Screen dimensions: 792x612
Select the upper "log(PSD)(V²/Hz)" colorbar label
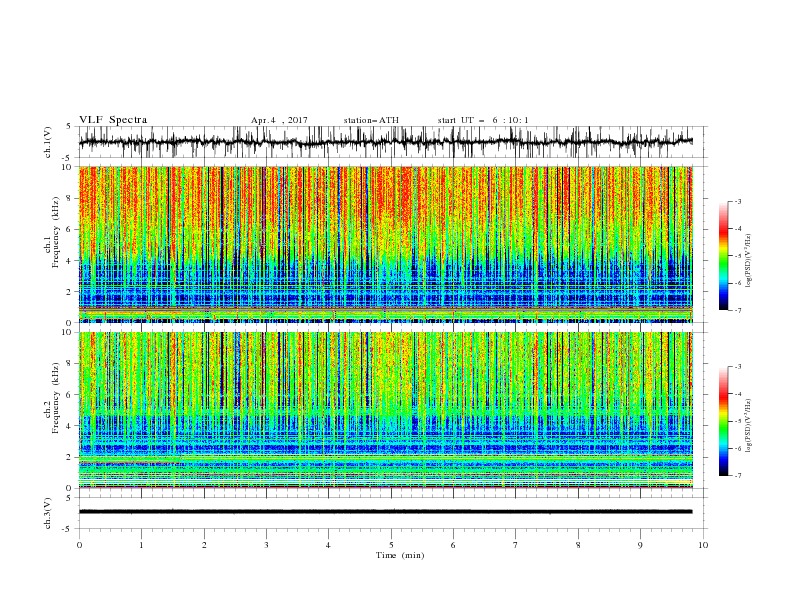[x=748, y=261]
